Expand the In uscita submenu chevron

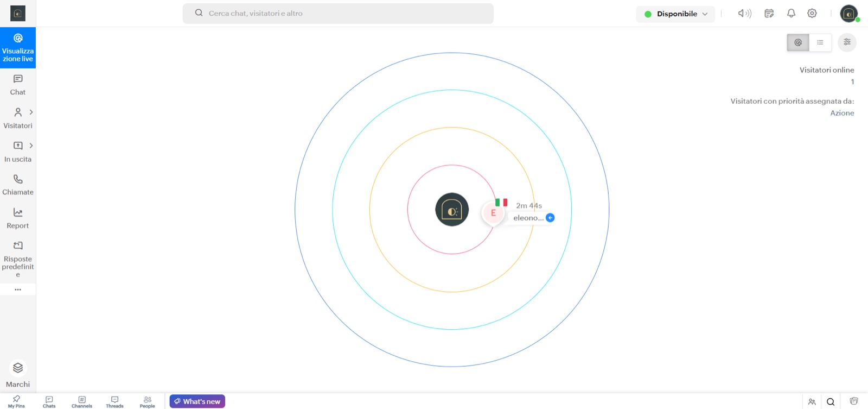31,146
